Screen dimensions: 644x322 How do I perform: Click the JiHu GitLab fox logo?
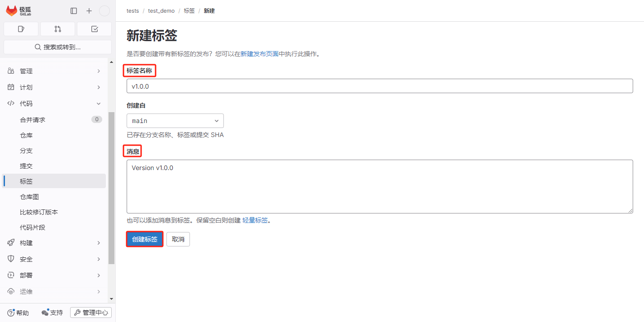(12, 11)
